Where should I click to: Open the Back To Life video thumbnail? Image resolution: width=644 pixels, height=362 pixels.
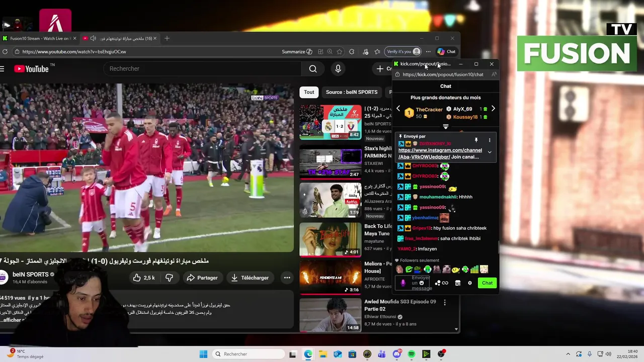(331, 239)
